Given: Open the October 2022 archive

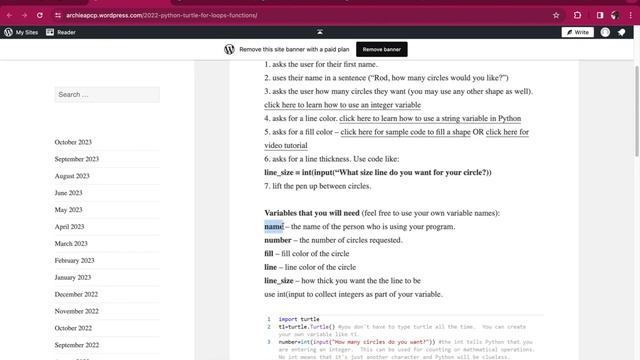Looking at the screenshot, I should [x=73, y=328].
